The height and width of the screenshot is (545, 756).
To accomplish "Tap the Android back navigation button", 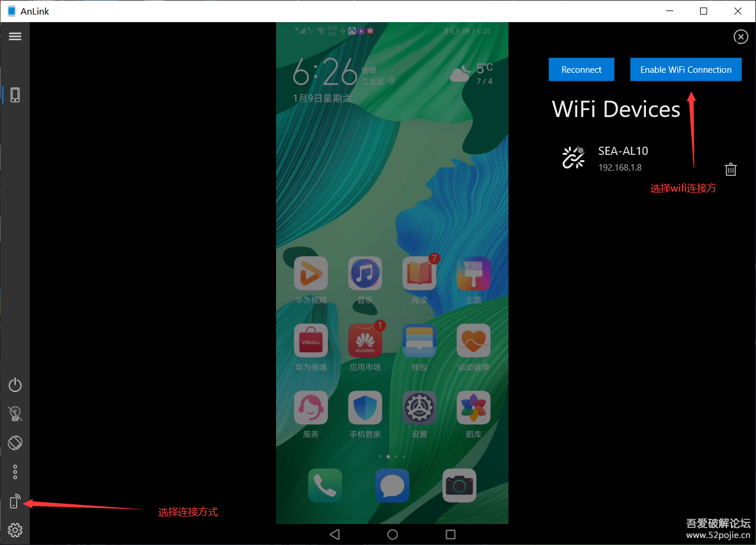I will (x=334, y=534).
